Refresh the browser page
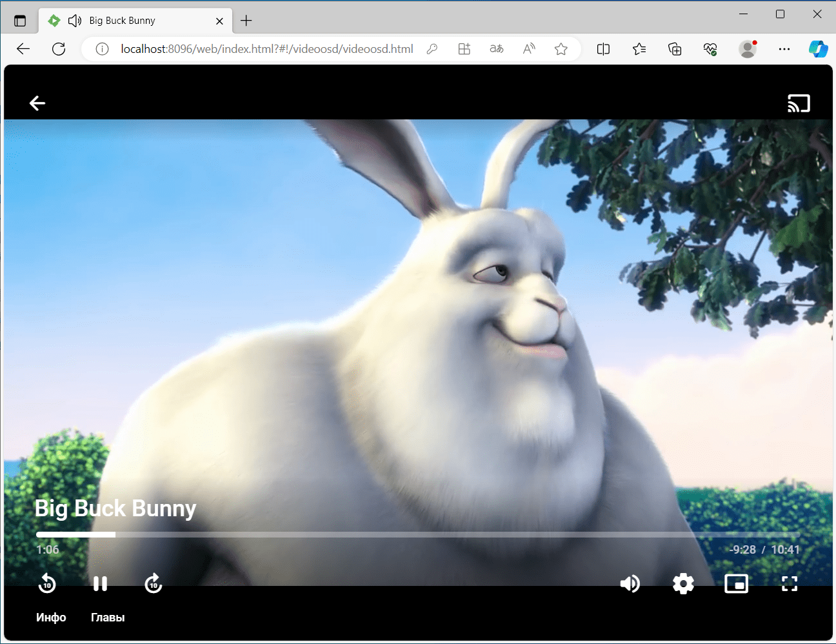 pyautogui.click(x=59, y=49)
